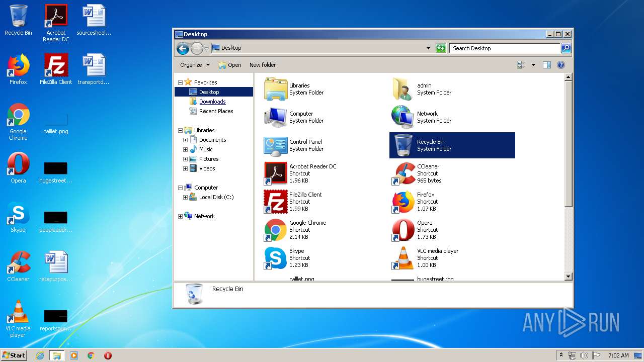This screenshot has width=644, height=362.
Task: Select Opera shortcut in Explorer file list
Action: (x=403, y=230)
